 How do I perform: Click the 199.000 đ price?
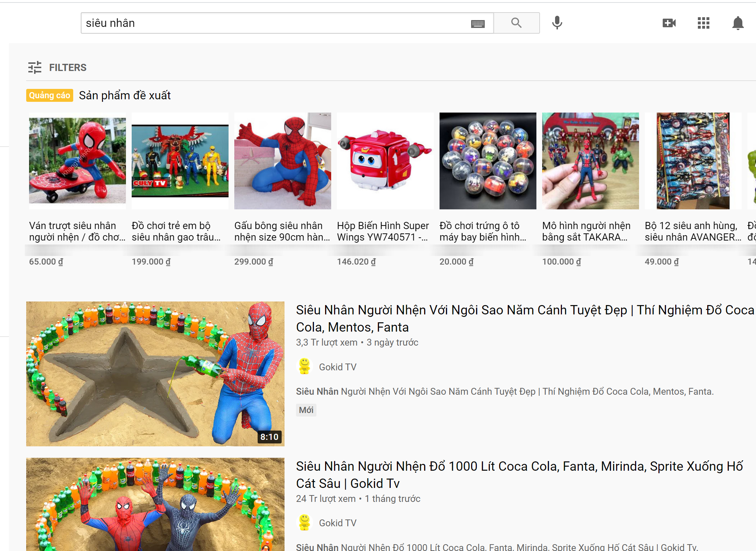[x=151, y=262]
